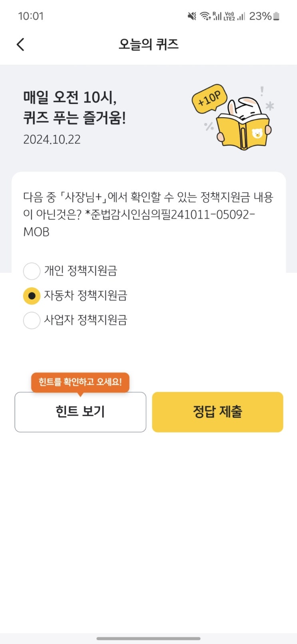
Task: Tap the quiz question text
Action: click(x=148, y=214)
